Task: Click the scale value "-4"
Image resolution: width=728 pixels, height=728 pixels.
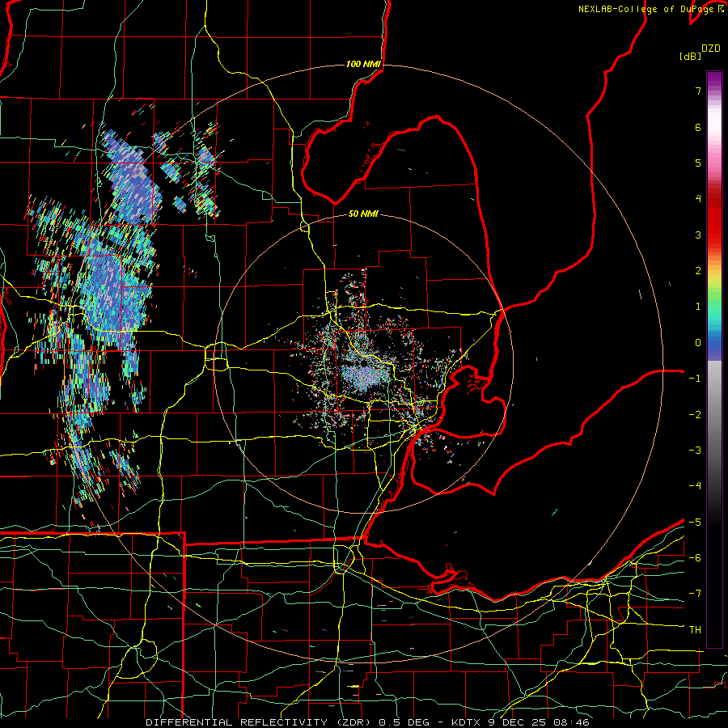Action: click(x=695, y=486)
